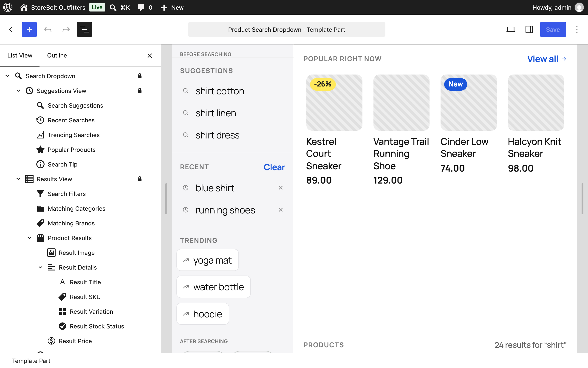Open the comments bubble in admin bar
The width and height of the screenshot is (588, 368).
141,7
